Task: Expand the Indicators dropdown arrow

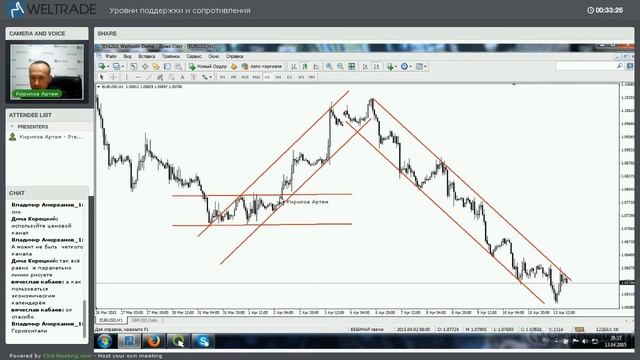Action: click(x=396, y=67)
